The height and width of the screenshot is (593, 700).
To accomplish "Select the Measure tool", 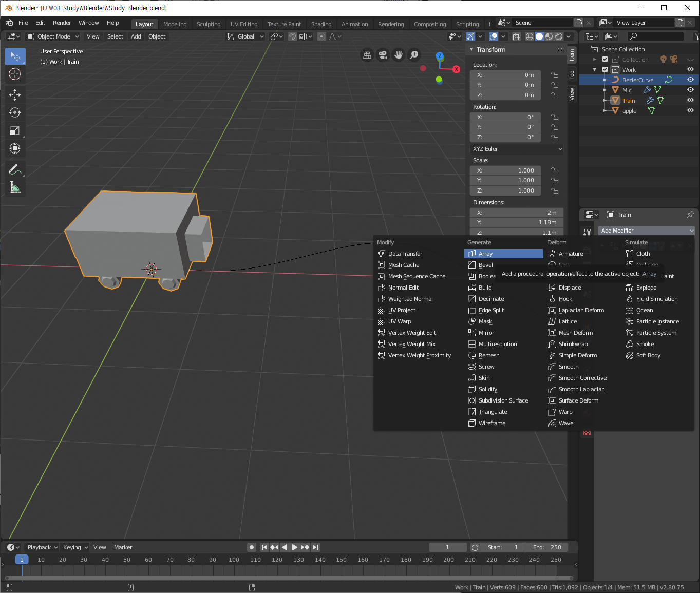I will click(15, 188).
